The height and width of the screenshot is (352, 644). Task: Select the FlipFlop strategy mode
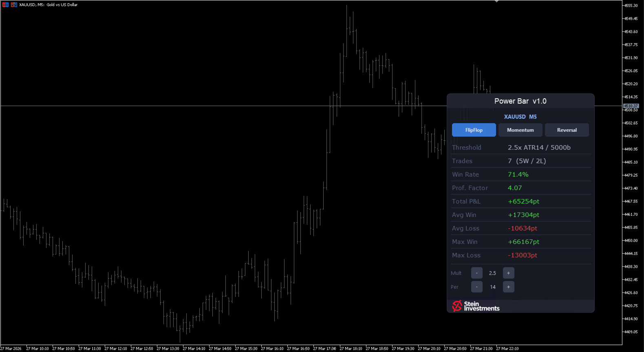coord(474,130)
